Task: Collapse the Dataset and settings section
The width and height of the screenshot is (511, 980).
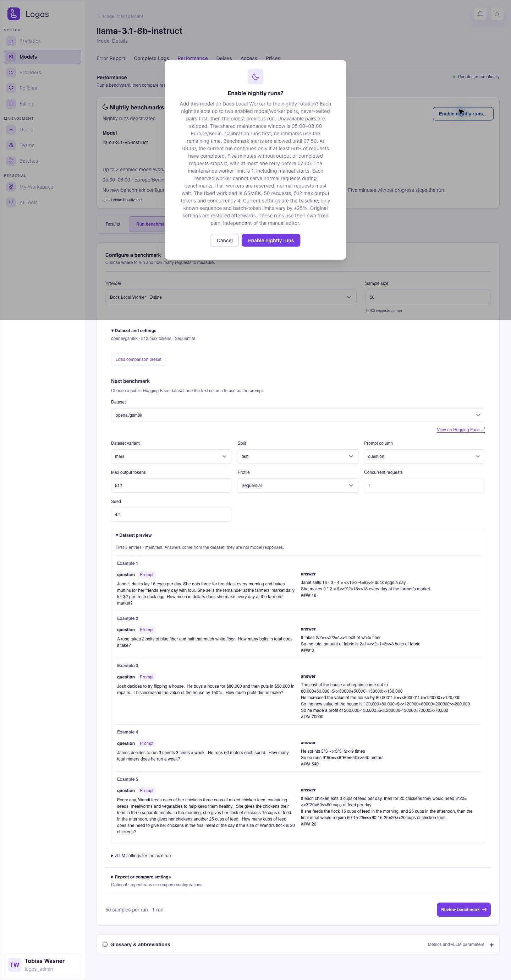Action: (x=133, y=331)
